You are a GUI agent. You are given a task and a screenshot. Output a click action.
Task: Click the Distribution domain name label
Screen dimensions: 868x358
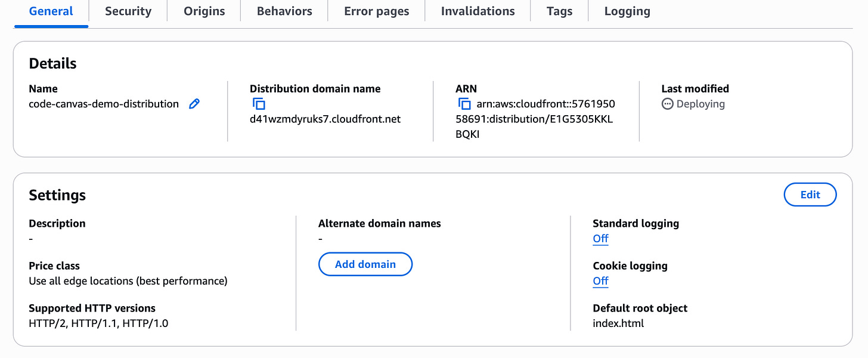point(315,89)
